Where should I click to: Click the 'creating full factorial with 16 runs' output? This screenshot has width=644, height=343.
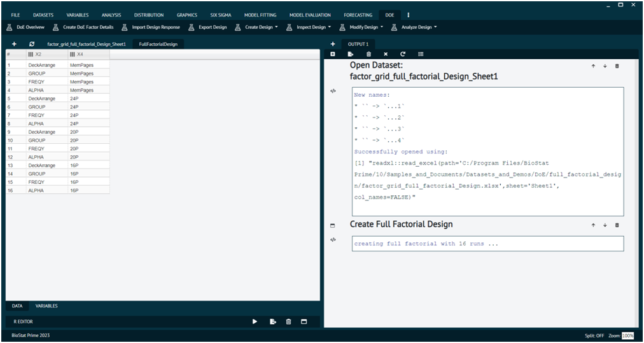tap(487, 244)
